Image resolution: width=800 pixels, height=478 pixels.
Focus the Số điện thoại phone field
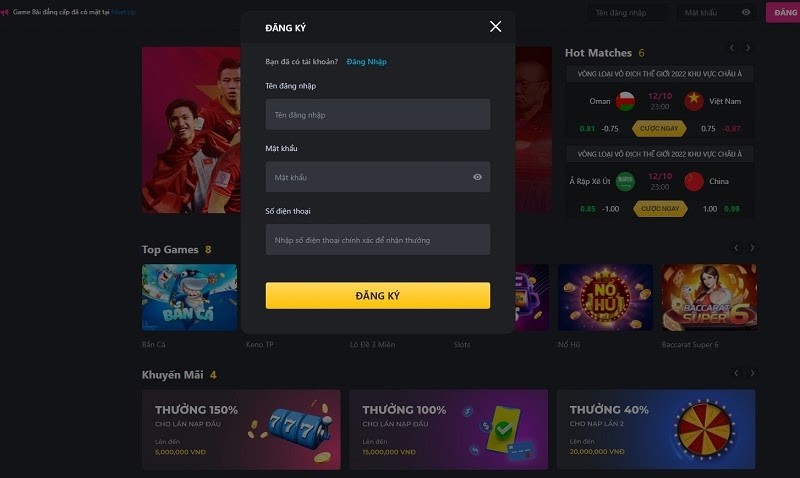pos(378,240)
